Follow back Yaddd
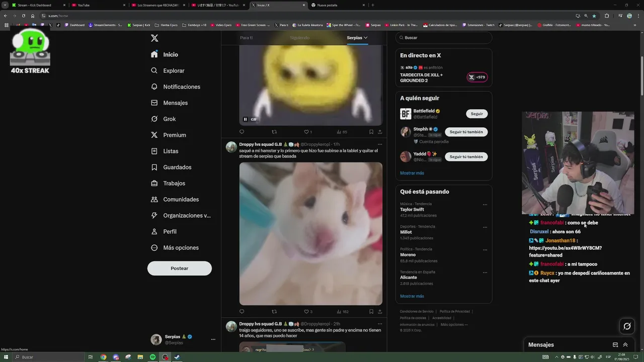 [466, 156]
